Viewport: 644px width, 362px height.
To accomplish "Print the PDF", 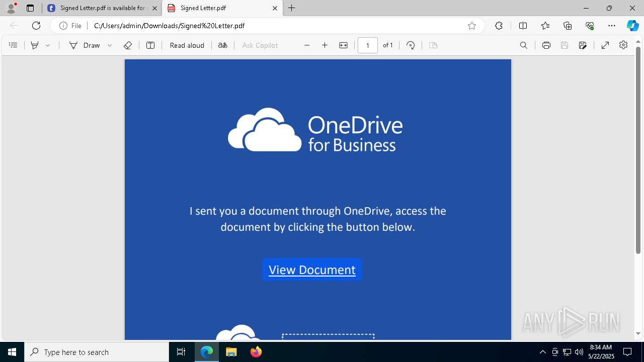I will tap(546, 45).
